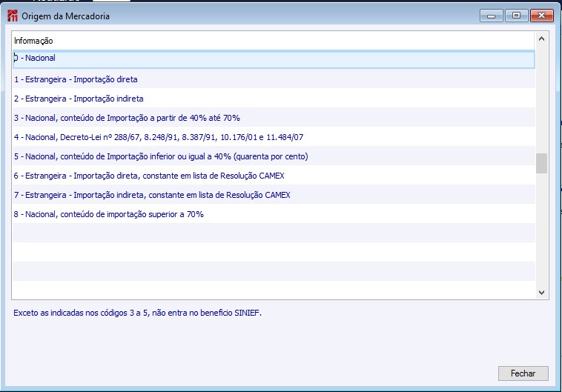Click the Informação column header

point(274,41)
